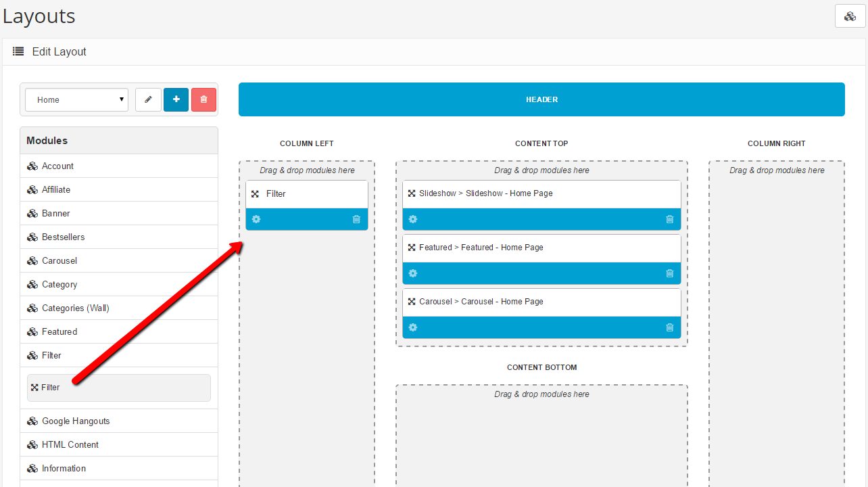Open settings gear of Filter module
The width and height of the screenshot is (868, 487).
click(x=256, y=219)
